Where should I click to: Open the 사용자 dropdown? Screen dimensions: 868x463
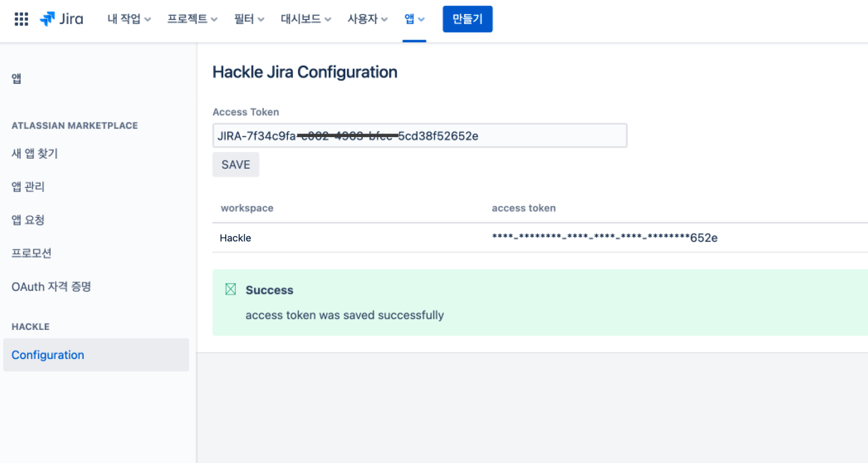coord(367,19)
